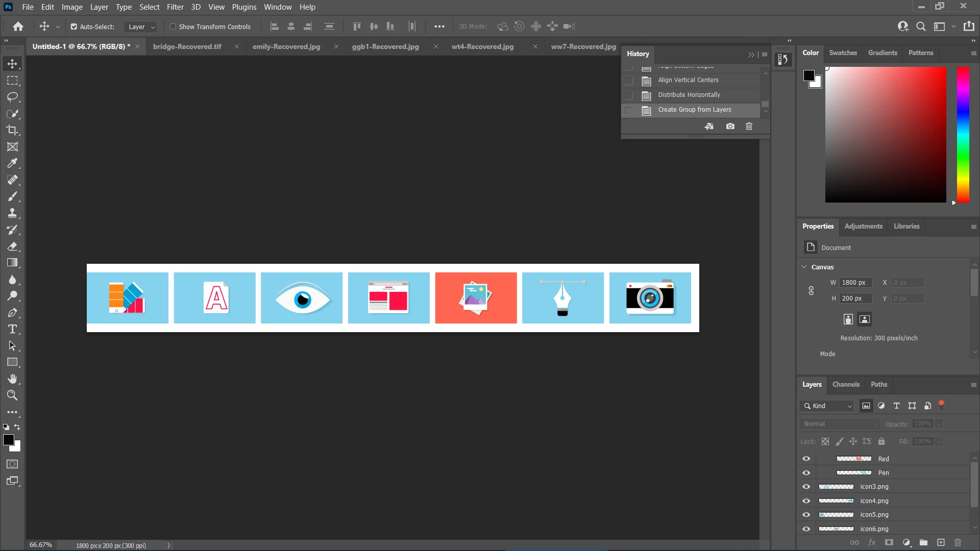Collapse the Canvas section

coord(804,267)
